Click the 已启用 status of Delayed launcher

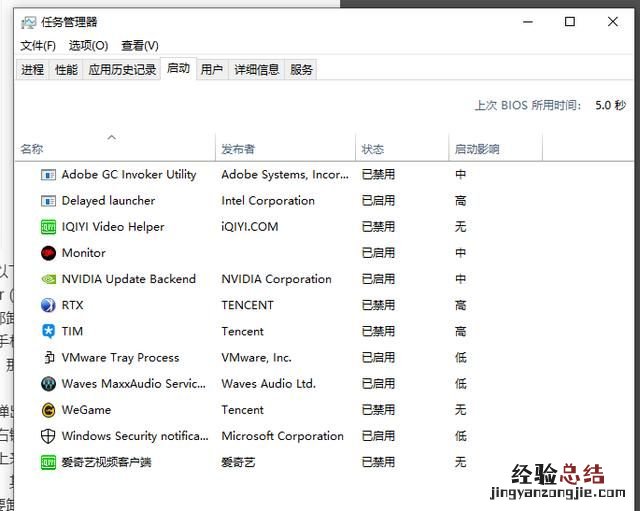click(x=378, y=201)
